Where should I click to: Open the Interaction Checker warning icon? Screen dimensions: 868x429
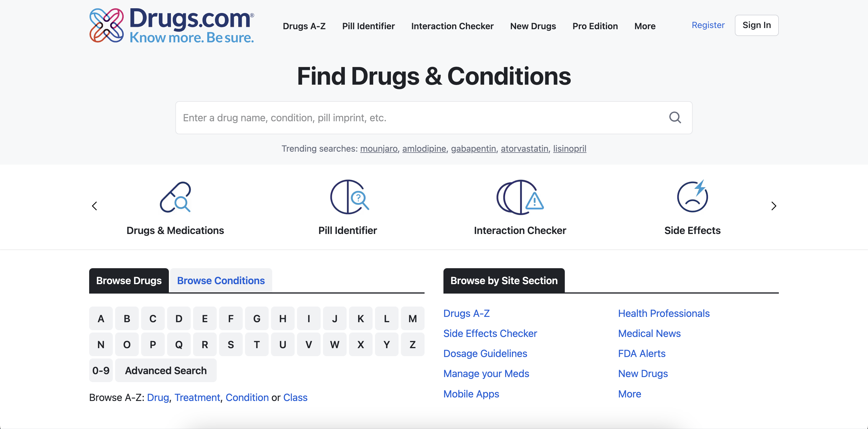[520, 197]
